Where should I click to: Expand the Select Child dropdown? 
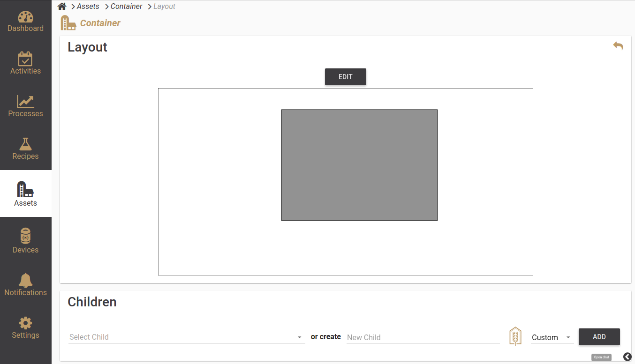pyautogui.click(x=299, y=337)
